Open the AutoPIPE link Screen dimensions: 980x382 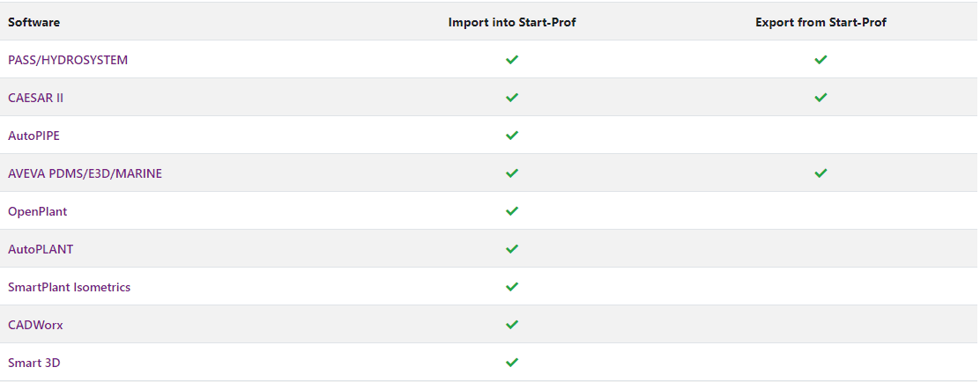(33, 136)
